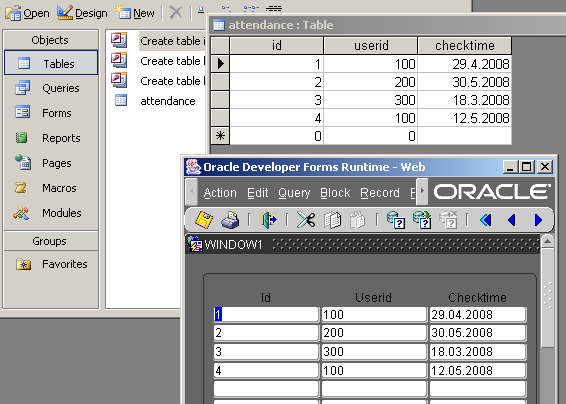The height and width of the screenshot is (404, 566).
Task: Click Userid field 200 in Oracle form
Action: click(x=374, y=333)
